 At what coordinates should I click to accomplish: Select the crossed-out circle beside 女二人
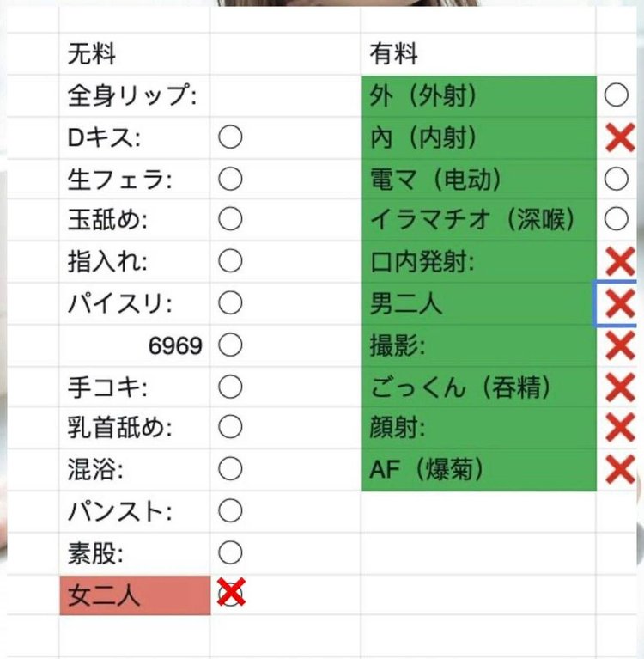click(230, 593)
